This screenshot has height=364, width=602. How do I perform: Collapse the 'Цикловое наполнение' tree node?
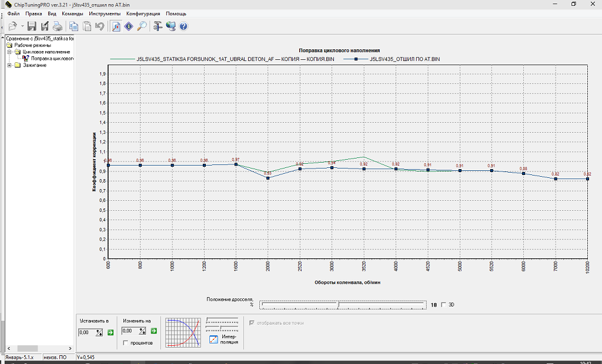pyautogui.click(x=9, y=52)
